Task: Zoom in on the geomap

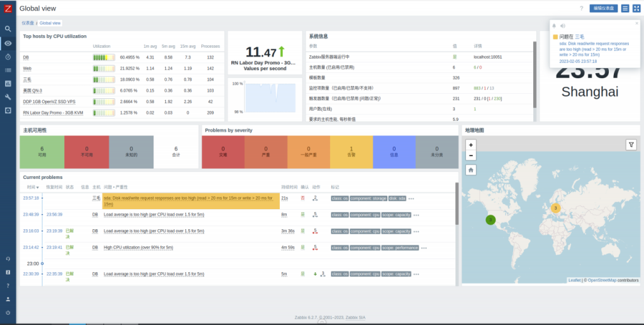Action: point(470,145)
